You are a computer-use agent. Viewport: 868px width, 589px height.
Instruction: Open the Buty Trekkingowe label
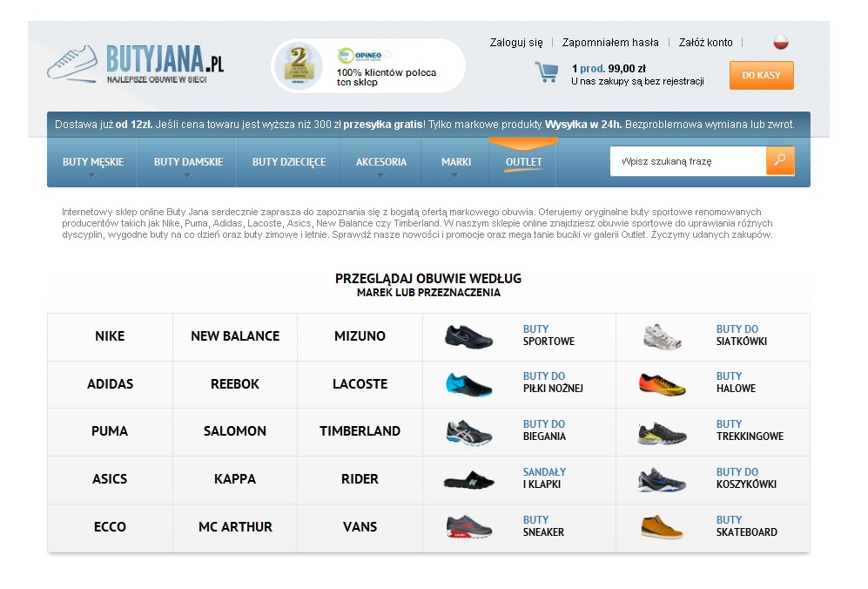(750, 430)
